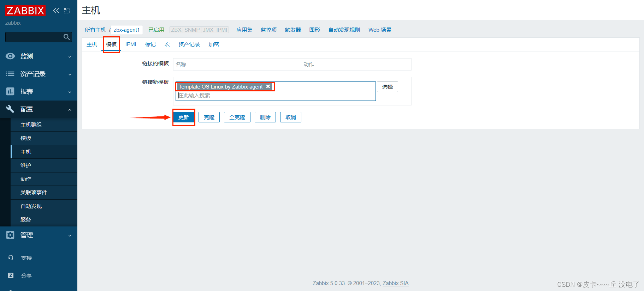
Task: Switch to the 主机 tab
Action: pos(92,44)
